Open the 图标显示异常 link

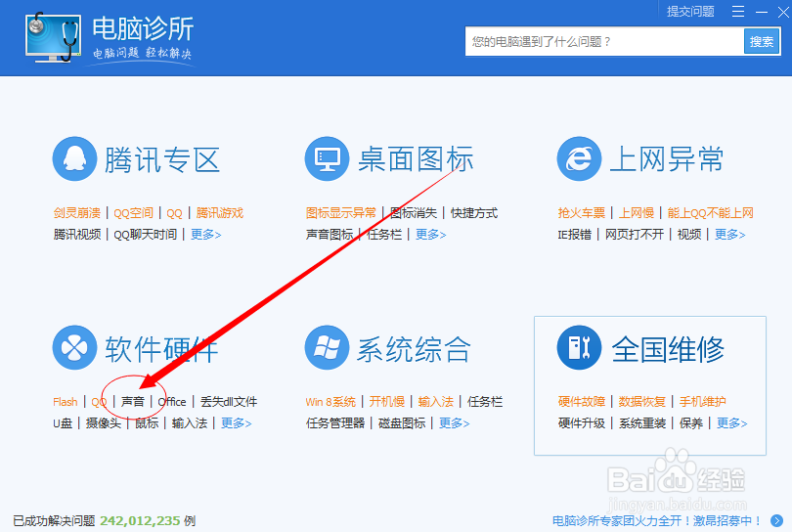[341, 213]
